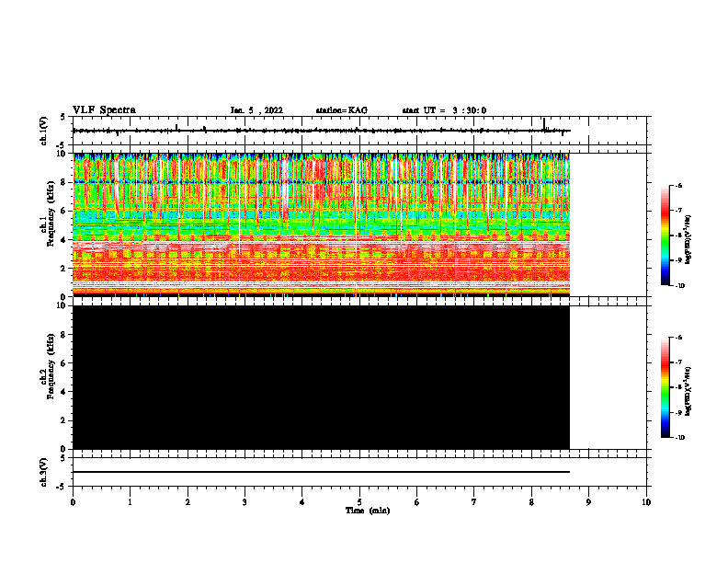The height and width of the screenshot is (563, 728).
Task: Click time axis tick label '6'
Action: click(x=417, y=502)
